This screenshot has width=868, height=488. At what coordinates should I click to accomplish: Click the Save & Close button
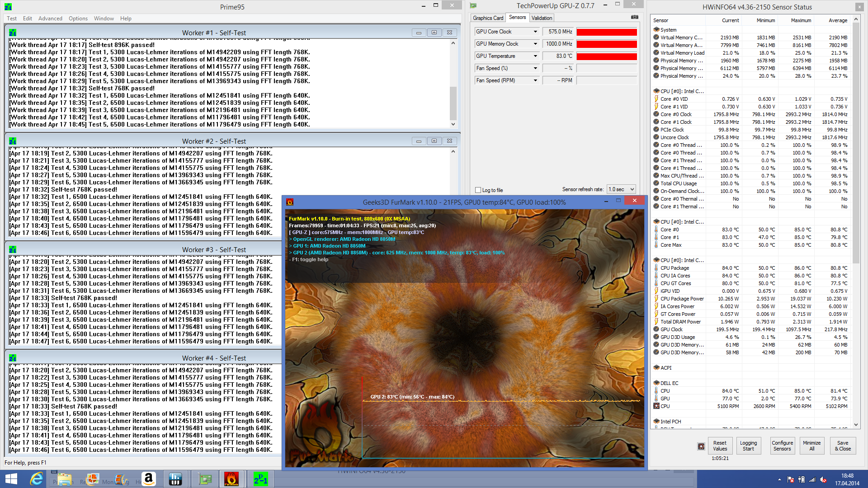point(843,446)
